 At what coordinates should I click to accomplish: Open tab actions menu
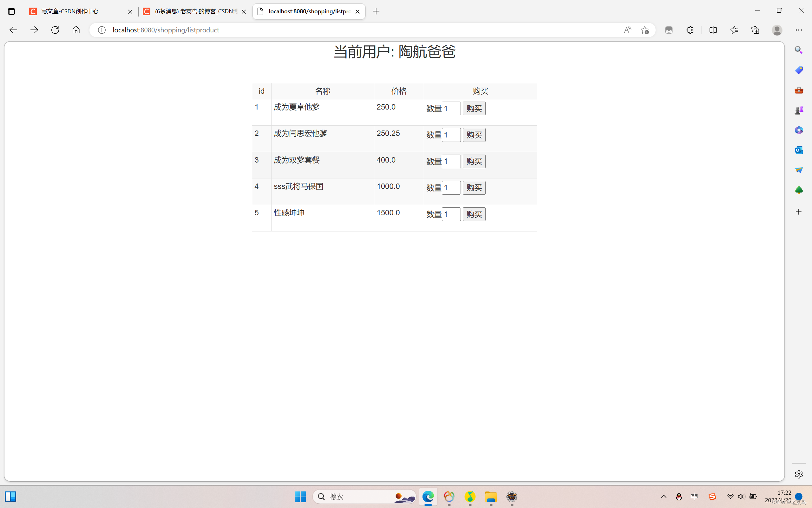pos(11,11)
